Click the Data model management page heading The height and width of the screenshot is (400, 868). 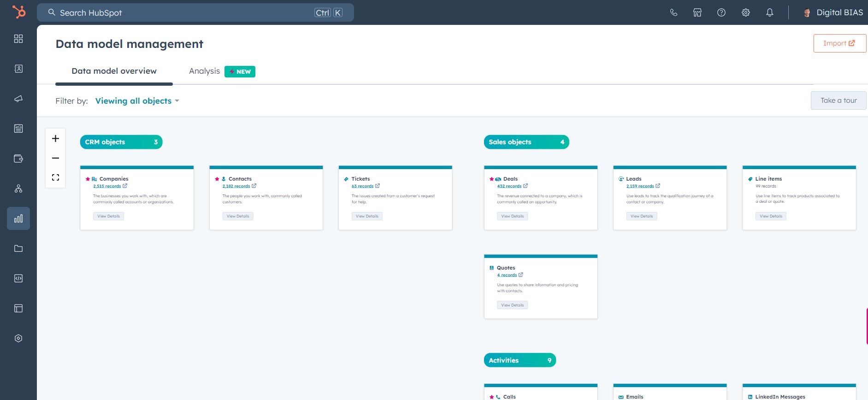pos(130,44)
